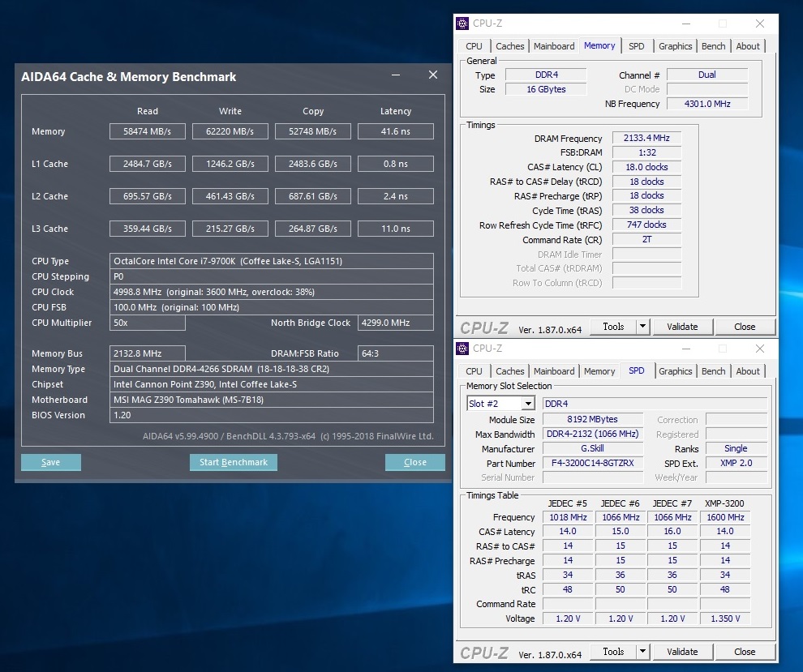Click L3 Cache Copy value 264.87 GB/s
The width and height of the screenshot is (803, 672).
pos(313,229)
